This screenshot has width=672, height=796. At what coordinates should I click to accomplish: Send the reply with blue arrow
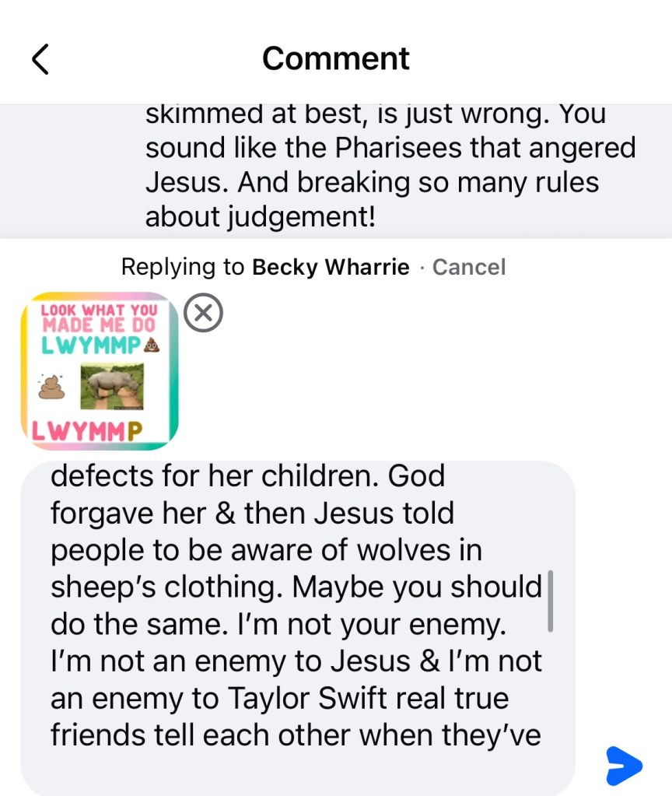coord(623,766)
